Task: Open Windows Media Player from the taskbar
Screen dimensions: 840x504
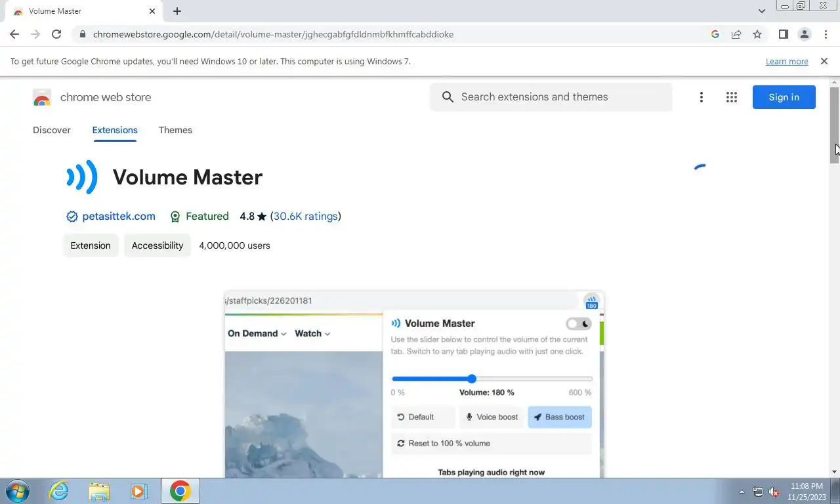Action: [138, 491]
